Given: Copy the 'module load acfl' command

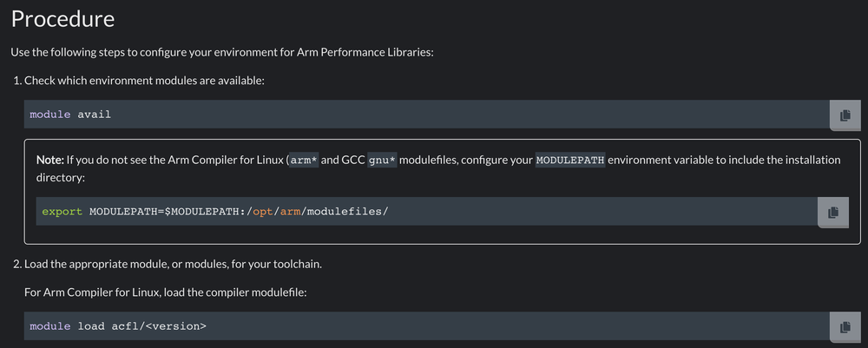Looking at the screenshot, I should [x=845, y=327].
